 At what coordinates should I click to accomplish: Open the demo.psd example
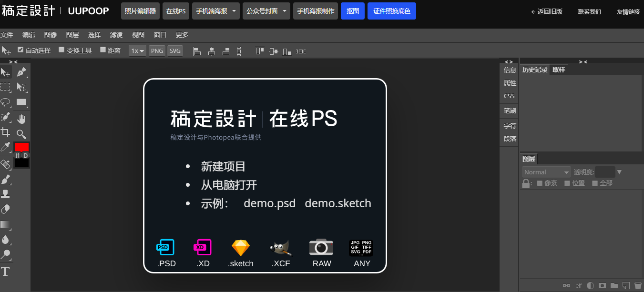coord(270,203)
